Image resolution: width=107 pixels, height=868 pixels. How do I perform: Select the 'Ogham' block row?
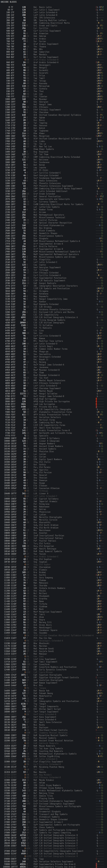click(54, 118)
